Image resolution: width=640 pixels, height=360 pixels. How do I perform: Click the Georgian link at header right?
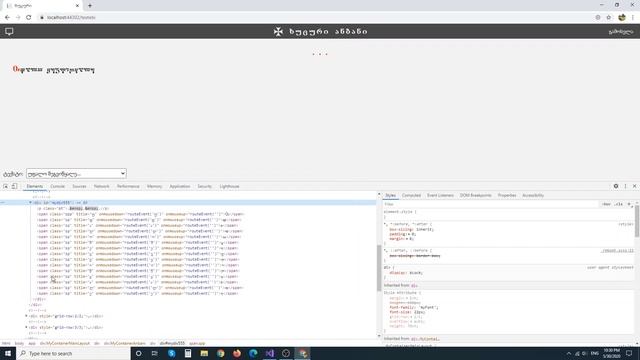(x=621, y=31)
